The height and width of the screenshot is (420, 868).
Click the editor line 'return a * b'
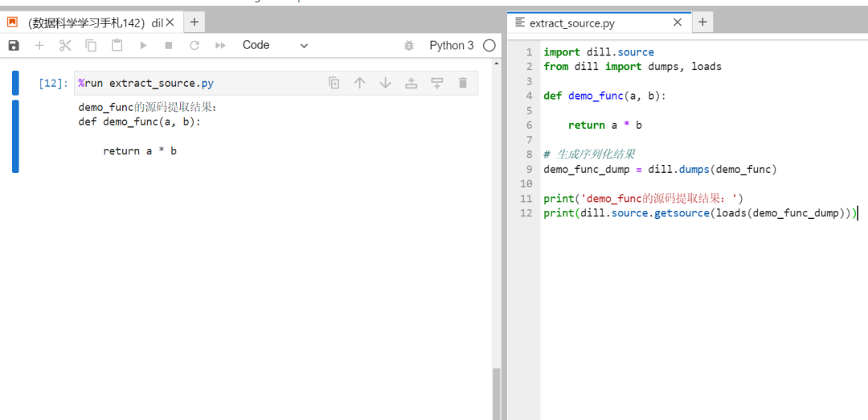605,126
